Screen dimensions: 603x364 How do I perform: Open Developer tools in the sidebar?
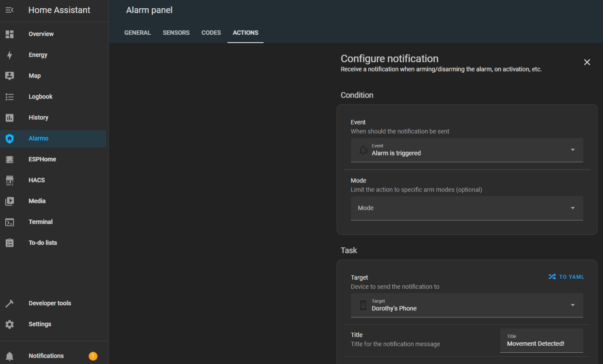(50, 303)
